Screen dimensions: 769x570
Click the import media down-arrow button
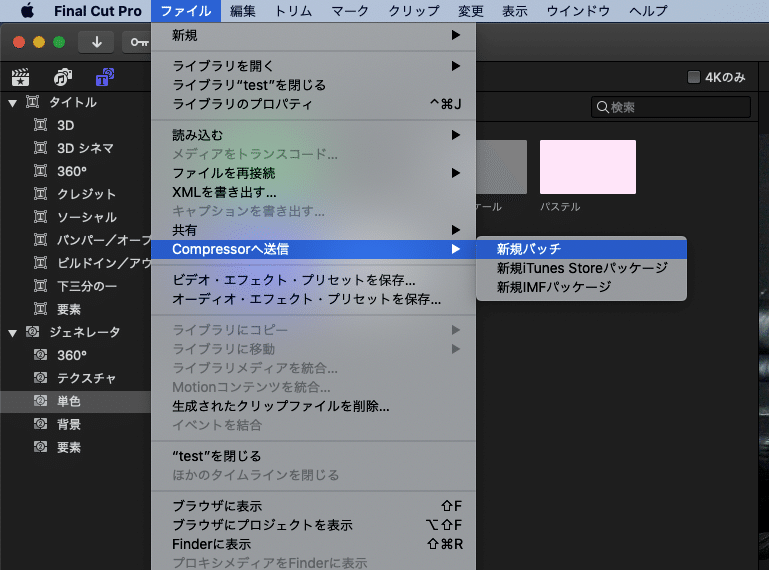97,43
